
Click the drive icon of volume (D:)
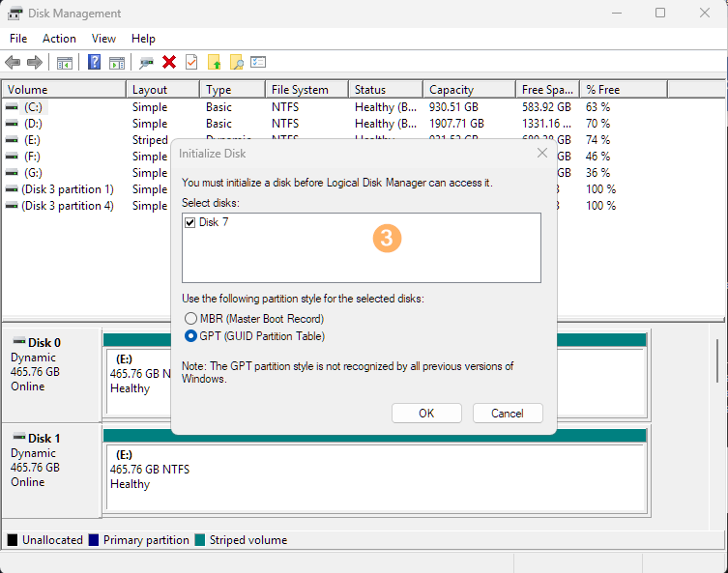(12, 124)
